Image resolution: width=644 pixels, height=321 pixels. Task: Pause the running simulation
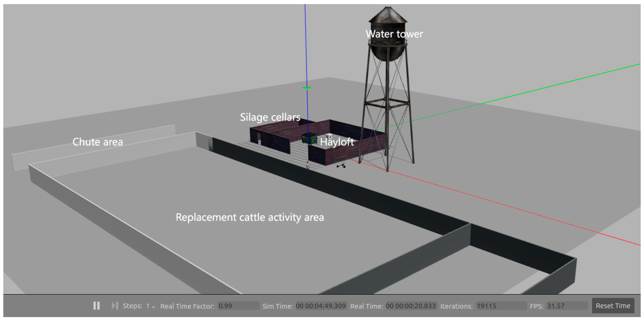coord(96,305)
